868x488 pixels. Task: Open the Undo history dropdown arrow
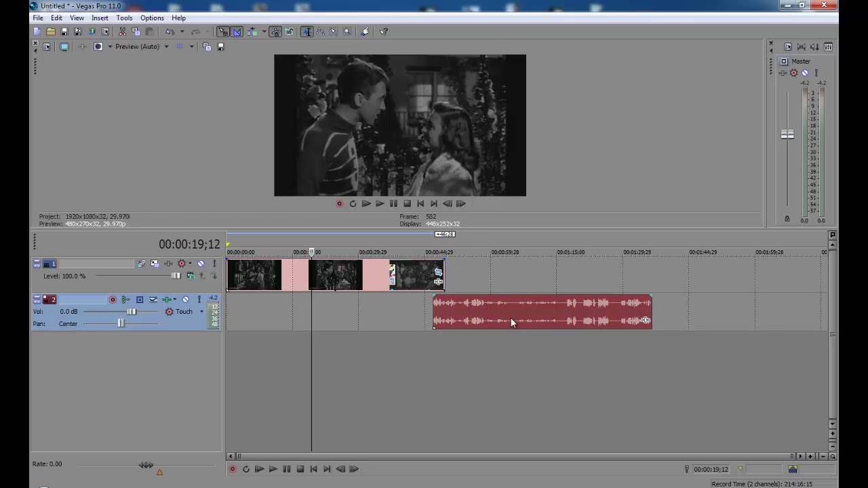click(182, 32)
